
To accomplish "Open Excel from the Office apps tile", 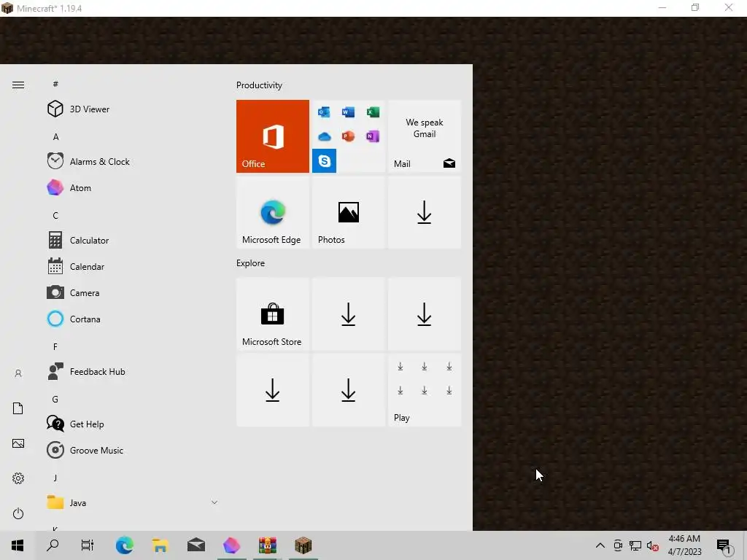I will tap(373, 112).
